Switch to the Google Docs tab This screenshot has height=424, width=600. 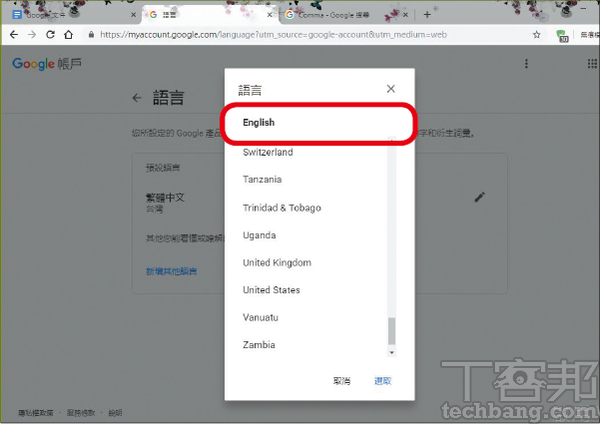pyautogui.click(x=71, y=15)
